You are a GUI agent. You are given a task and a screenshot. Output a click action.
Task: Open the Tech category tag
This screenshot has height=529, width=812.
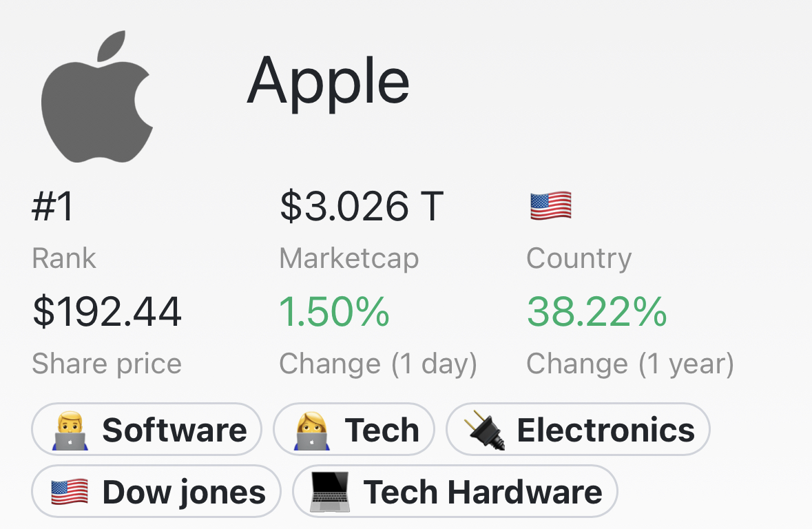tap(354, 430)
